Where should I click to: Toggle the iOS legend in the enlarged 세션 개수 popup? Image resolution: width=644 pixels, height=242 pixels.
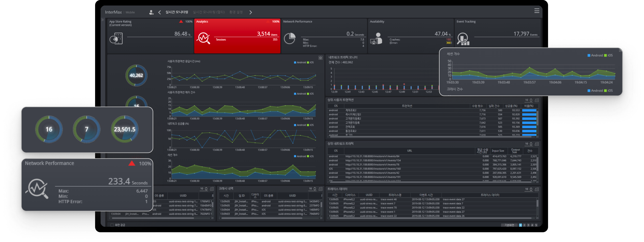tap(608, 55)
